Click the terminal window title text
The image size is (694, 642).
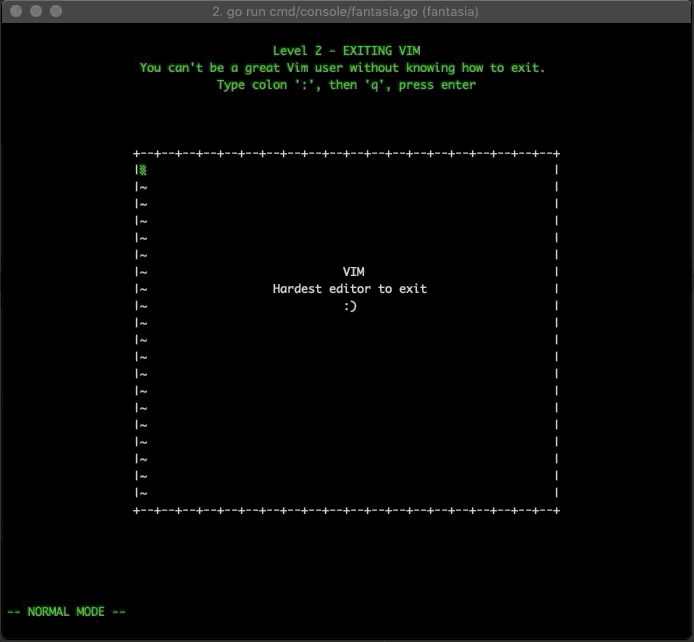point(345,12)
